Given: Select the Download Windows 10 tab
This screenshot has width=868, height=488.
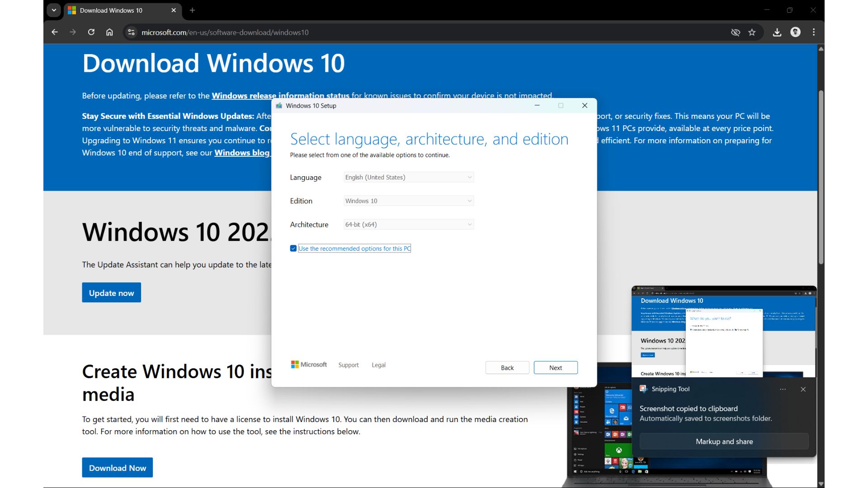Looking at the screenshot, I should [122, 10].
